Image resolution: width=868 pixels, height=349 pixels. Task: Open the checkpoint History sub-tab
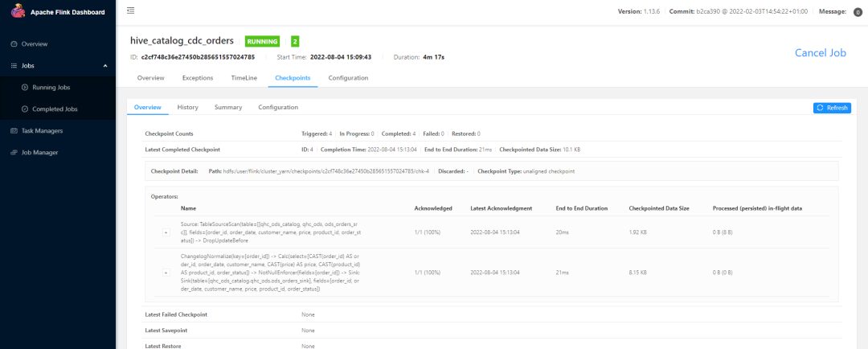(x=187, y=108)
